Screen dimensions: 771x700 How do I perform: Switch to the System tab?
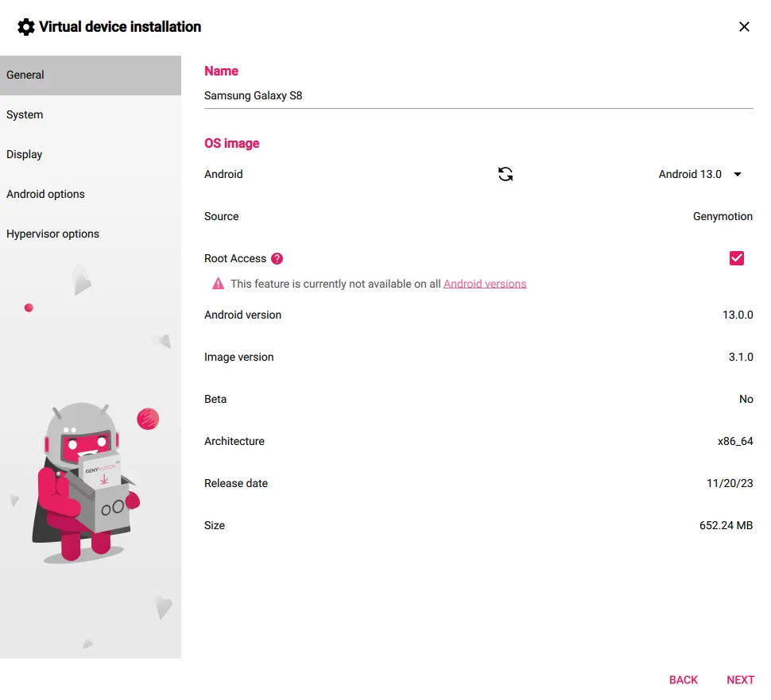point(91,115)
